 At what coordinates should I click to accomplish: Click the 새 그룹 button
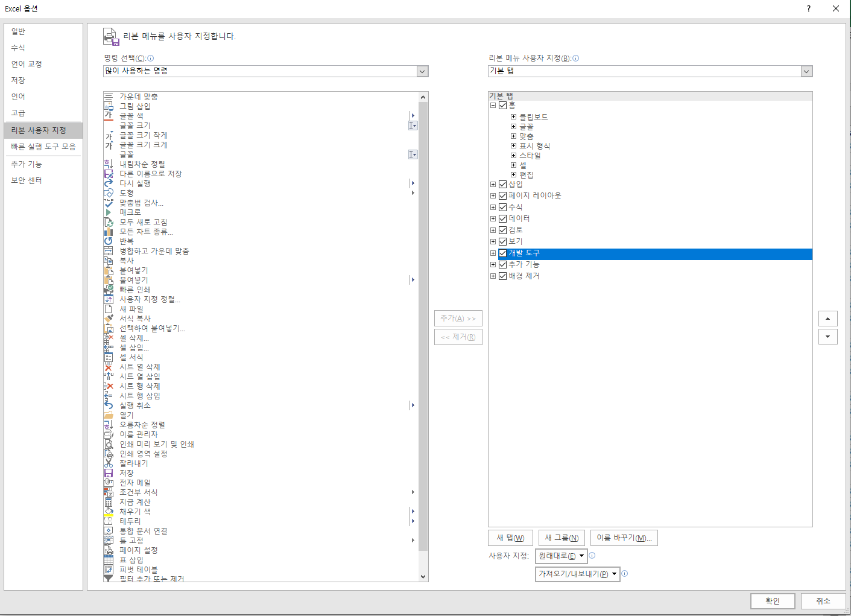click(562, 538)
